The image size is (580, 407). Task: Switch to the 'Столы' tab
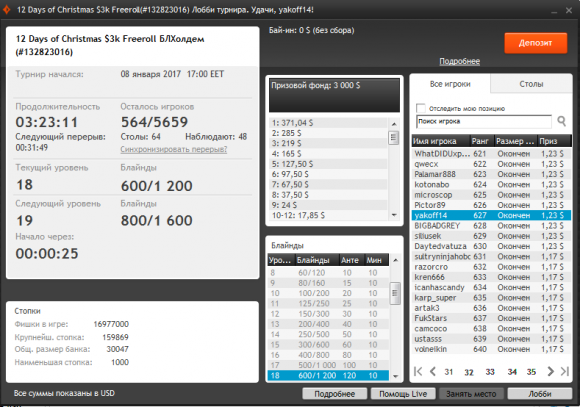coord(531,84)
